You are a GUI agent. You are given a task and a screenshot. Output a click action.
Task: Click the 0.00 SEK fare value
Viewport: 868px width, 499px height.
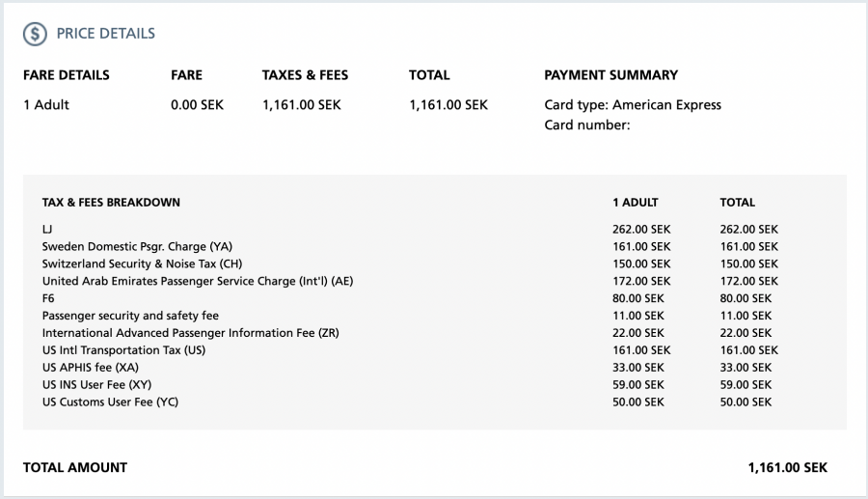(x=197, y=104)
